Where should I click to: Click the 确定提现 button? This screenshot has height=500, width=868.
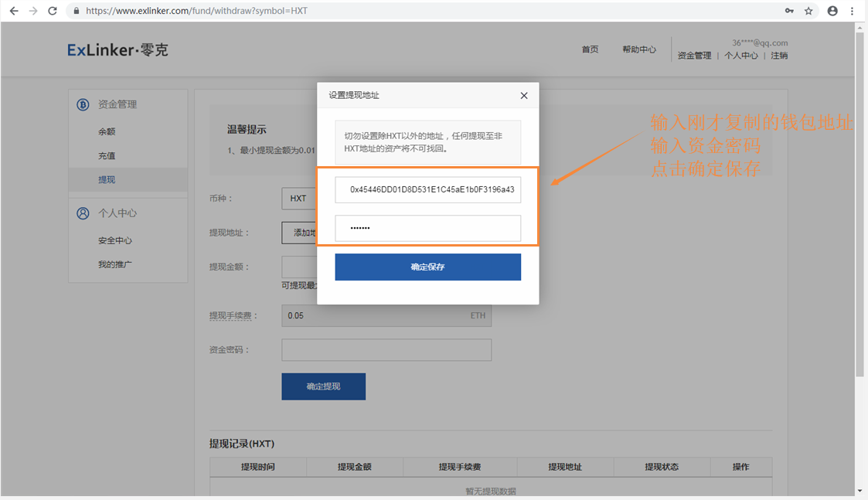(323, 386)
